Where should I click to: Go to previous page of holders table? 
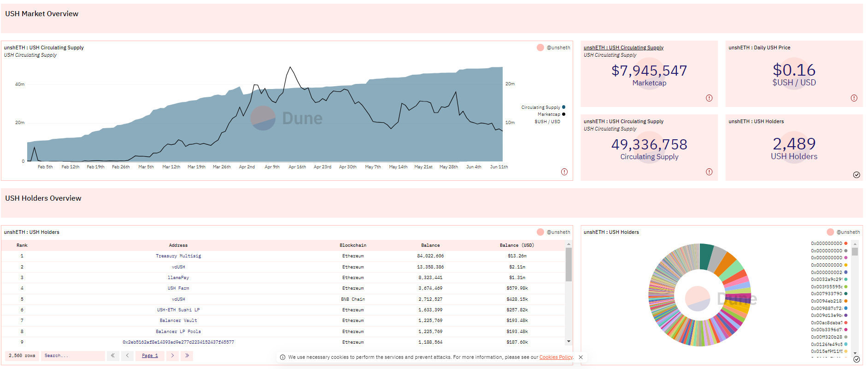(x=128, y=356)
